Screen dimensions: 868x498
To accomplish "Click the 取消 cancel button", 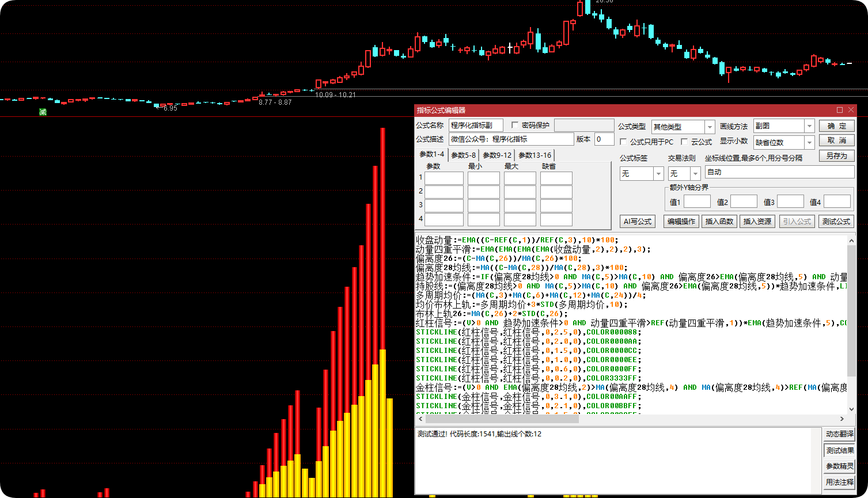I will pos(836,140).
